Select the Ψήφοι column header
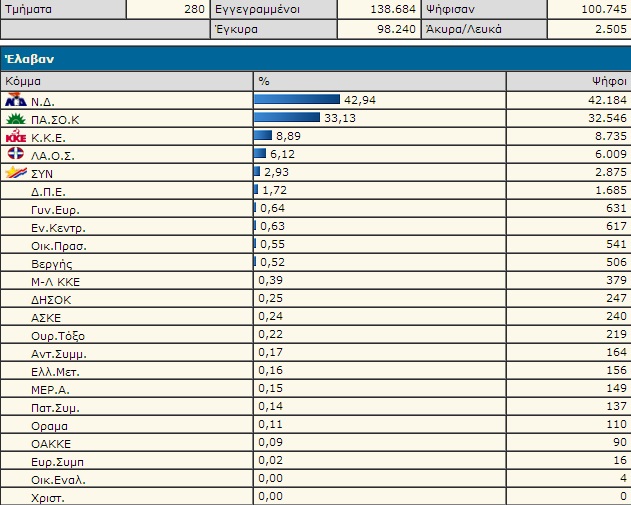631x505 pixels. 569,81
